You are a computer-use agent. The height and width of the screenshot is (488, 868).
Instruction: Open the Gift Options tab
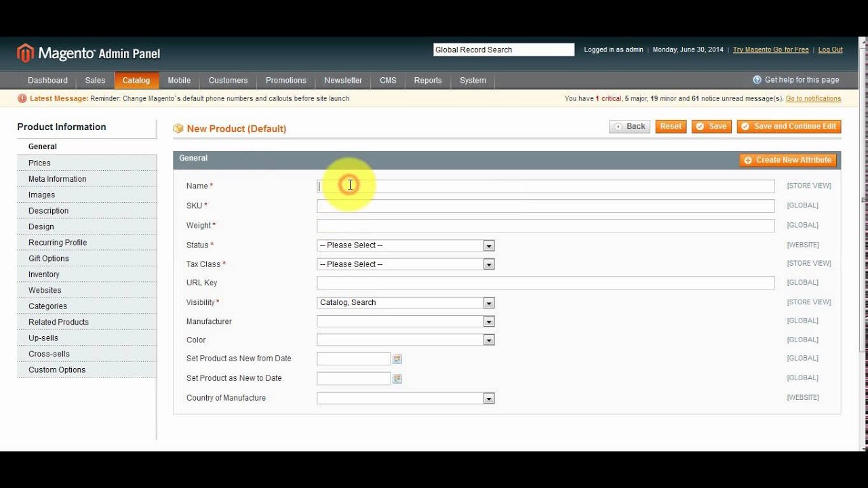click(x=87, y=258)
